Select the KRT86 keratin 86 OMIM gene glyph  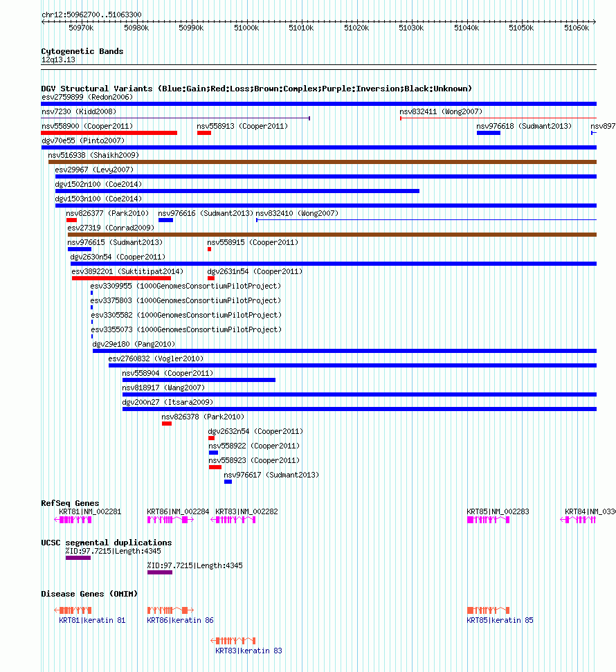pyautogui.click(x=170, y=610)
